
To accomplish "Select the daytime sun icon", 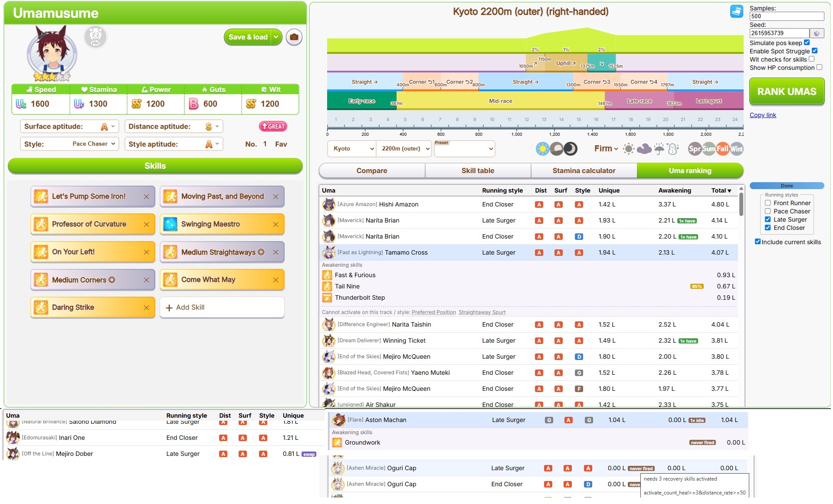I will (542, 149).
